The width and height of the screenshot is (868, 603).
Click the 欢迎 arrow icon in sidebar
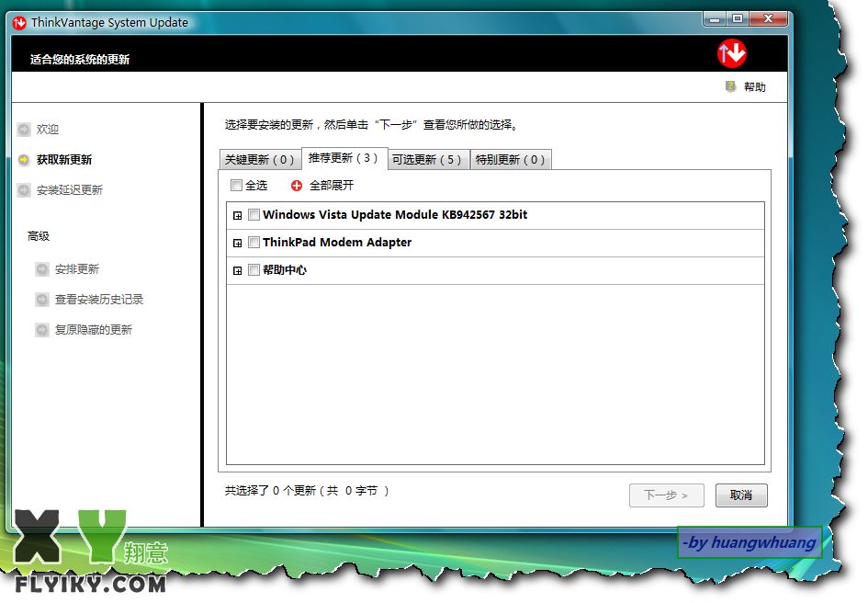click(x=24, y=129)
